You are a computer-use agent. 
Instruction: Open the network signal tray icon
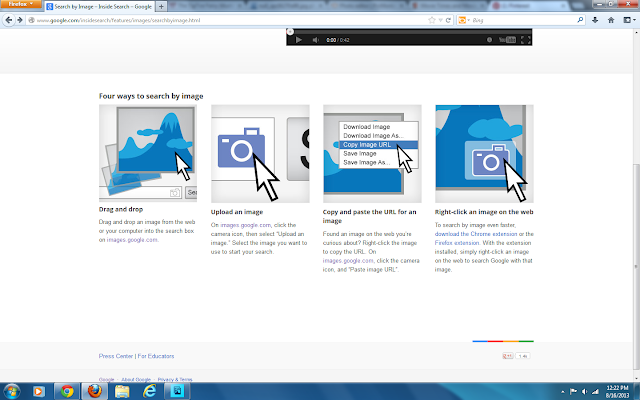click(596, 391)
